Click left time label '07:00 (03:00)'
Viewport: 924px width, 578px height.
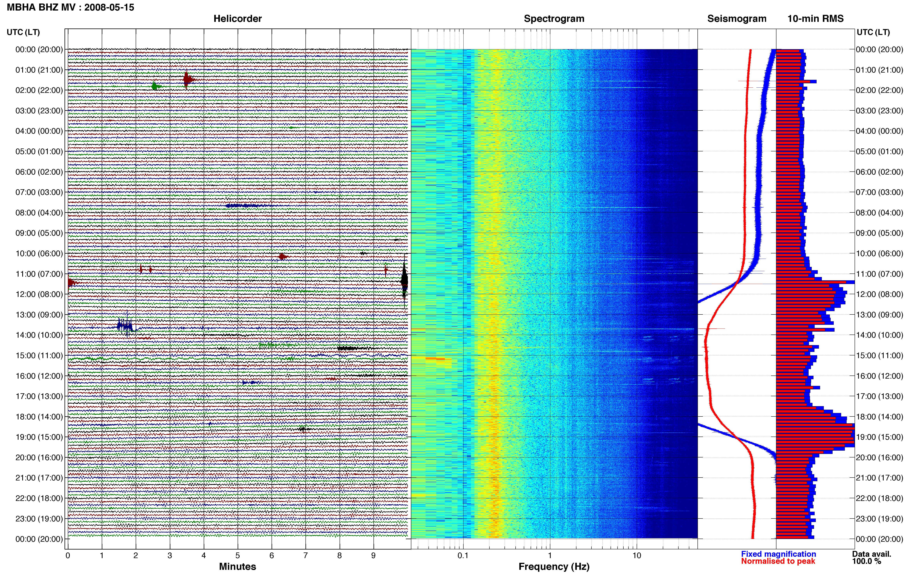(x=39, y=192)
